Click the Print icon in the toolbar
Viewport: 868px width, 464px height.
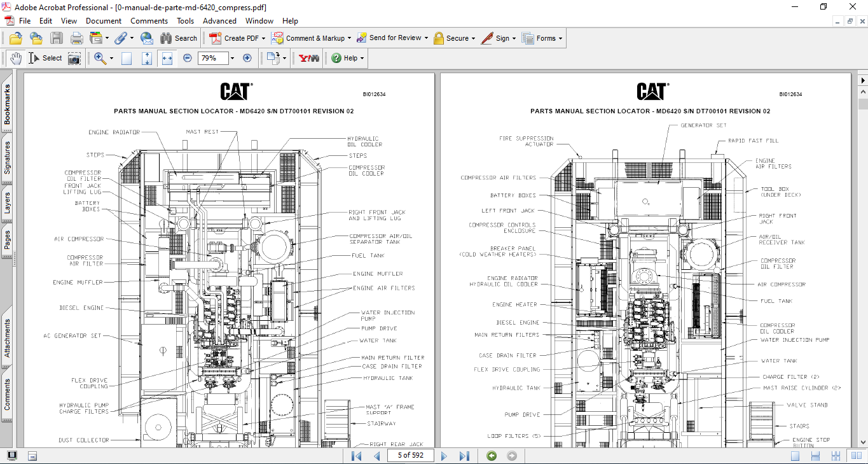click(x=76, y=38)
